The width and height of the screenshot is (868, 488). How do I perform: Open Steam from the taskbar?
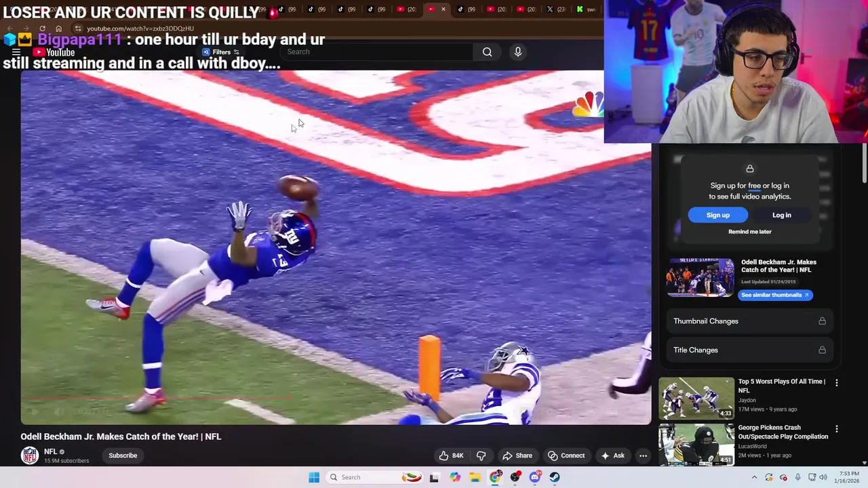click(x=555, y=477)
